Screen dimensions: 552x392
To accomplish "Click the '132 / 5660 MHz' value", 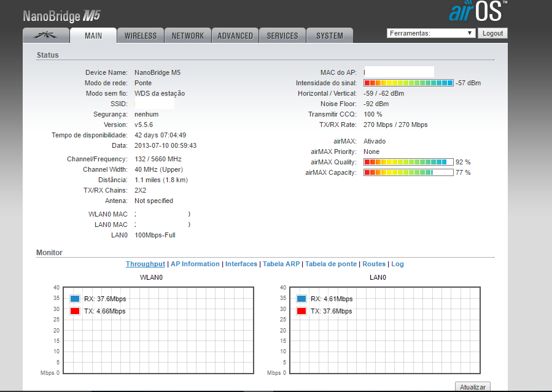I will (158, 159).
